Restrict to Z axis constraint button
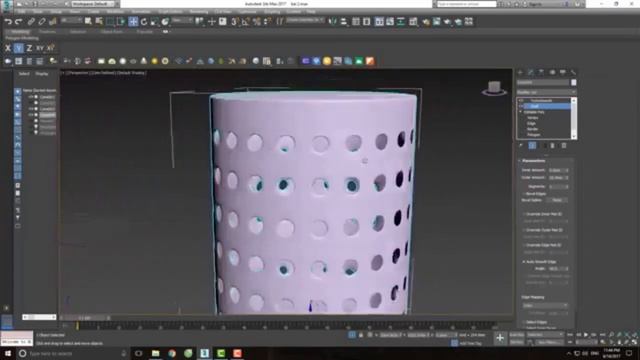 pyautogui.click(x=29, y=48)
